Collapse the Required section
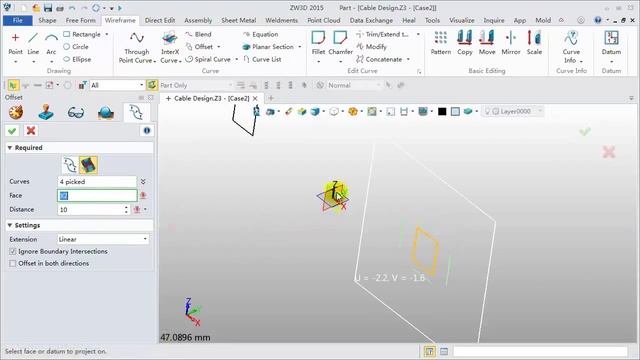This screenshot has height=360, width=640. [10, 148]
